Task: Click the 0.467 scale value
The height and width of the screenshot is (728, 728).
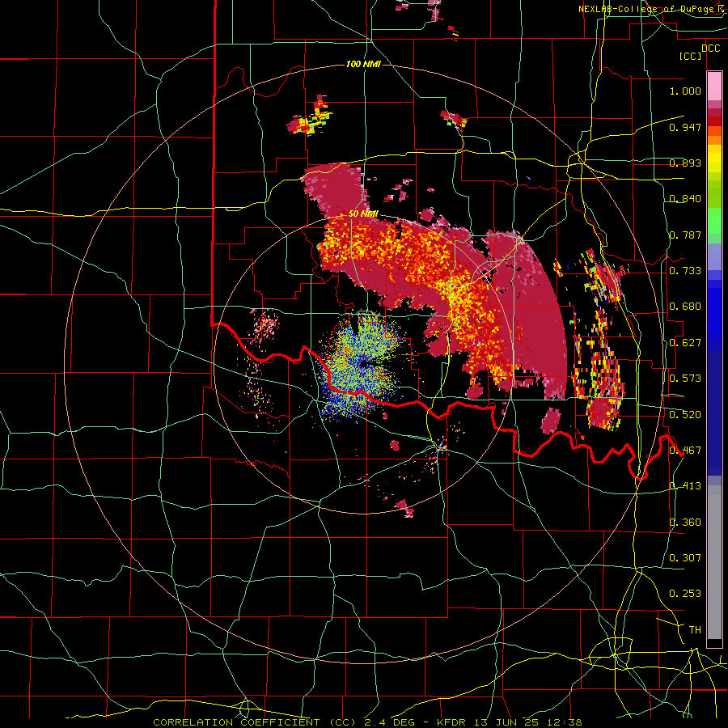Action: tap(685, 451)
